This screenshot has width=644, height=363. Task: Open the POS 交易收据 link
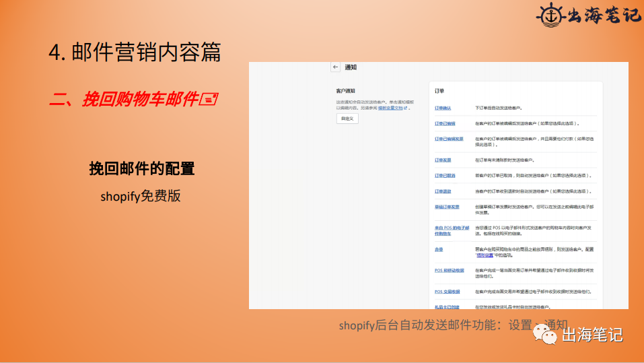pyautogui.click(x=448, y=292)
